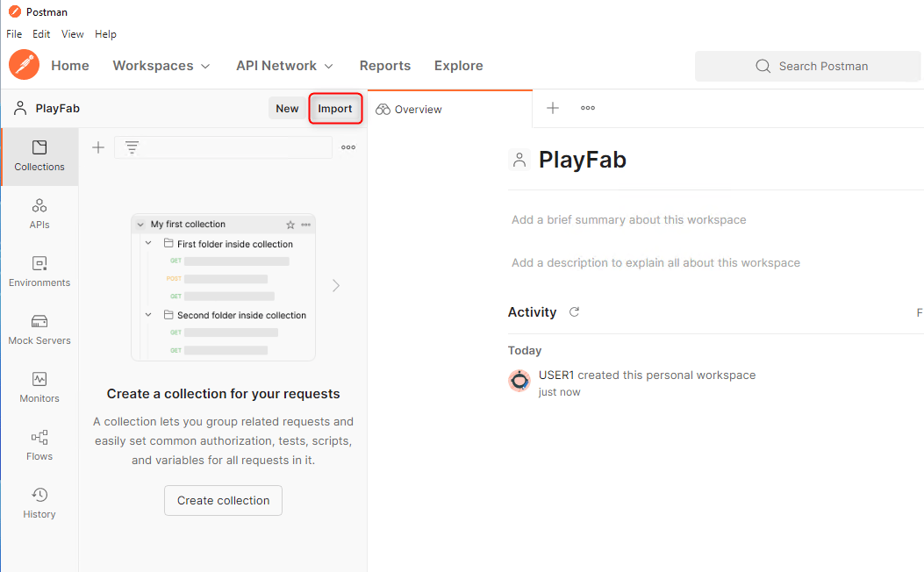The image size is (924, 572).
Task: Click the Create collection button
Action: click(x=224, y=500)
